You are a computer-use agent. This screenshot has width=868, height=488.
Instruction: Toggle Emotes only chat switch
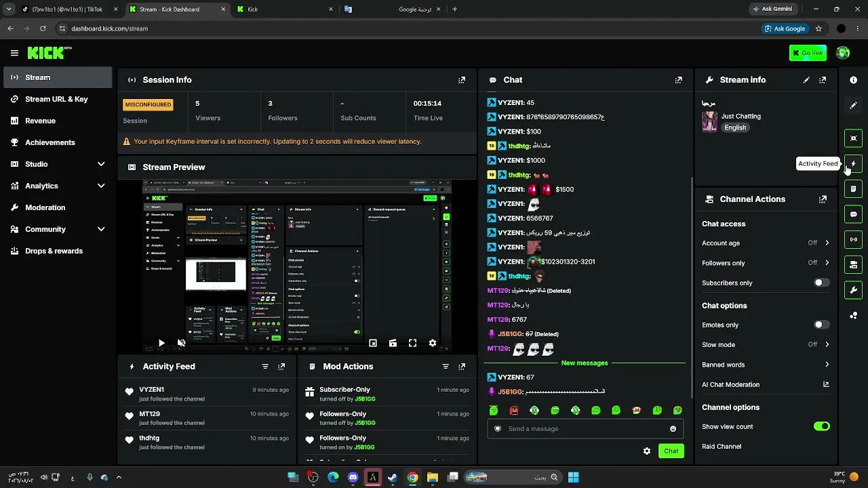pyautogui.click(x=821, y=325)
